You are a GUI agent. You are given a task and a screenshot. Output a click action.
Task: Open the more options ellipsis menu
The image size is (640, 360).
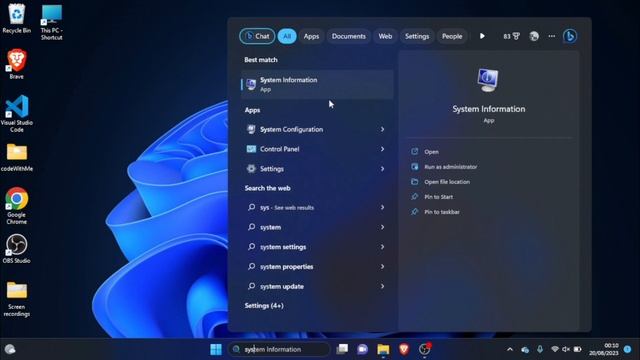(x=551, y=36)
